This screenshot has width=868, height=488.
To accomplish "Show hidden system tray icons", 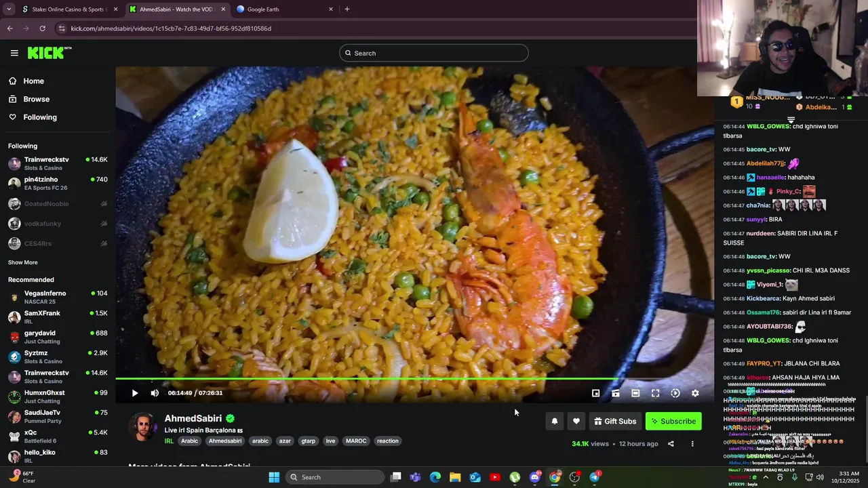I will click(766, 477).
